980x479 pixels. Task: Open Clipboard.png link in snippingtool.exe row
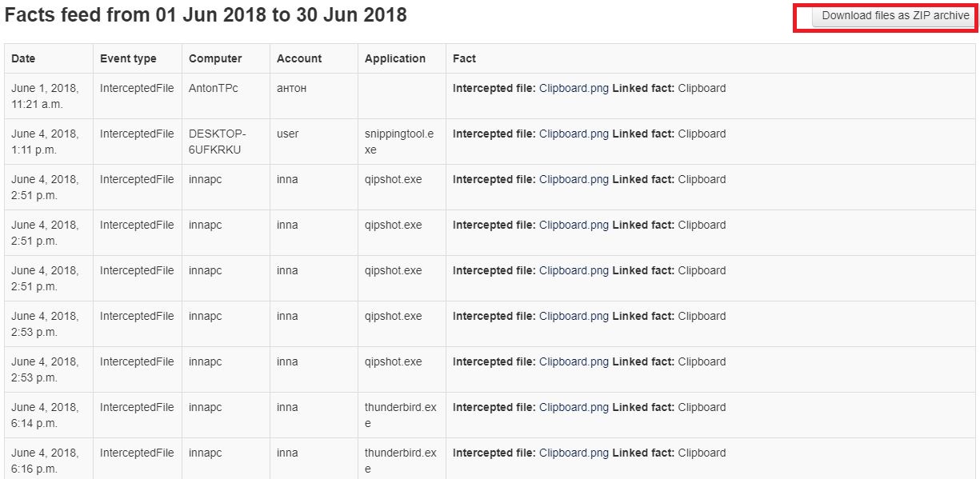tap(574, 134)
